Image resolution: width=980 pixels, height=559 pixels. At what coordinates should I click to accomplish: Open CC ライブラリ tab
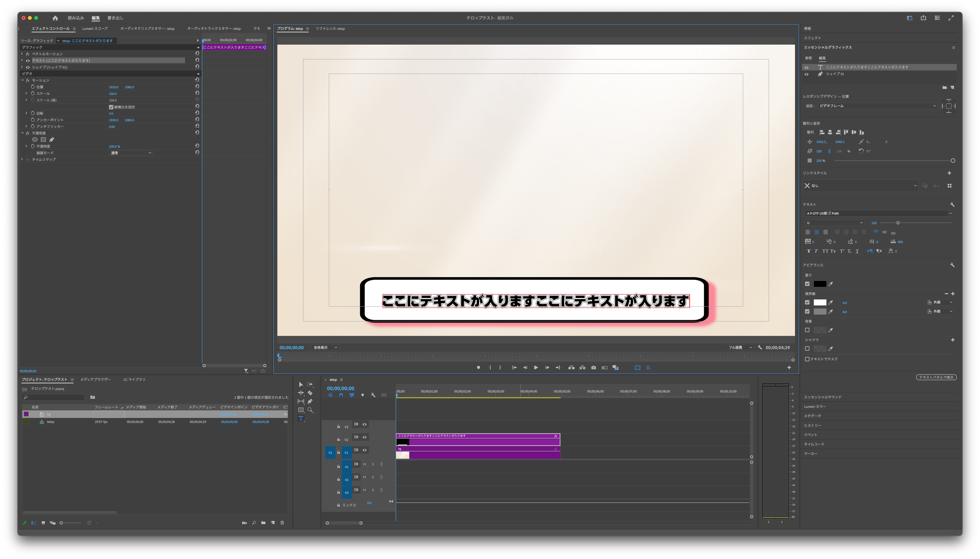pos(134,380)
